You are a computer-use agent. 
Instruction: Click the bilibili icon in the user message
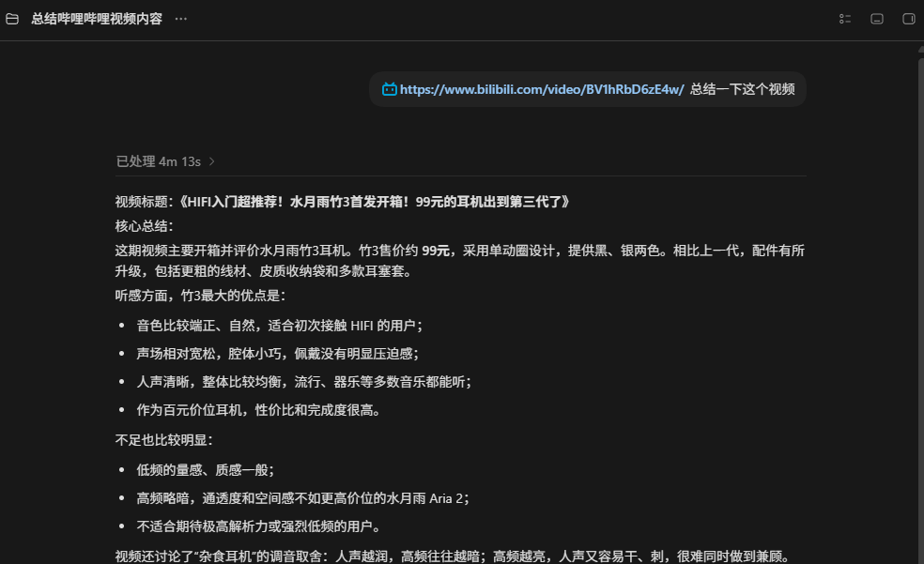390,89
